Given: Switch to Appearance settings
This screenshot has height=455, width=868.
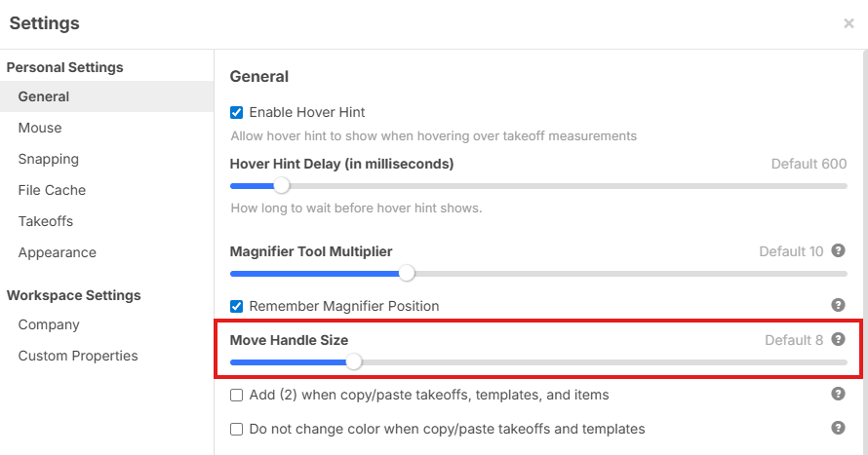Looking at the screenshot, I should [58, 252].
